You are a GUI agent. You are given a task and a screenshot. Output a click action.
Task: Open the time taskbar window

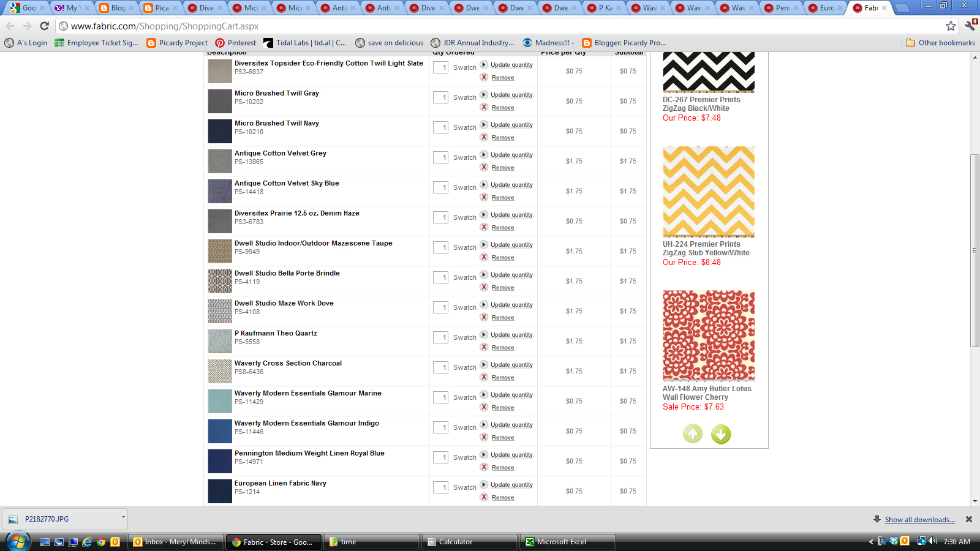pyautogui.click(x=372, y=542)
